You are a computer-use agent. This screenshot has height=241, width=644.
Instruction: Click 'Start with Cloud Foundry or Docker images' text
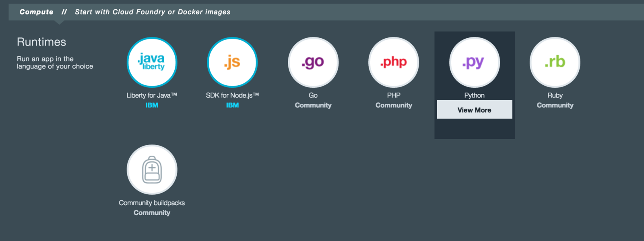[153, 12]
